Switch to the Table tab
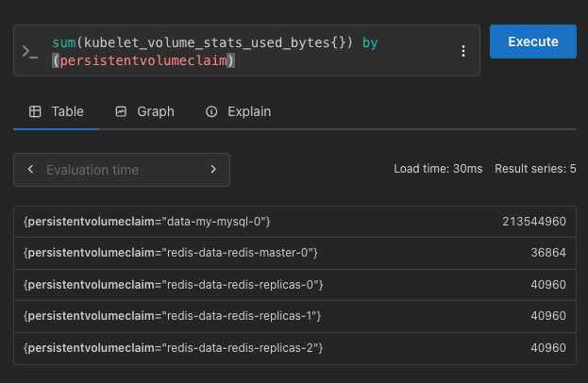 (x=56, y=111)
